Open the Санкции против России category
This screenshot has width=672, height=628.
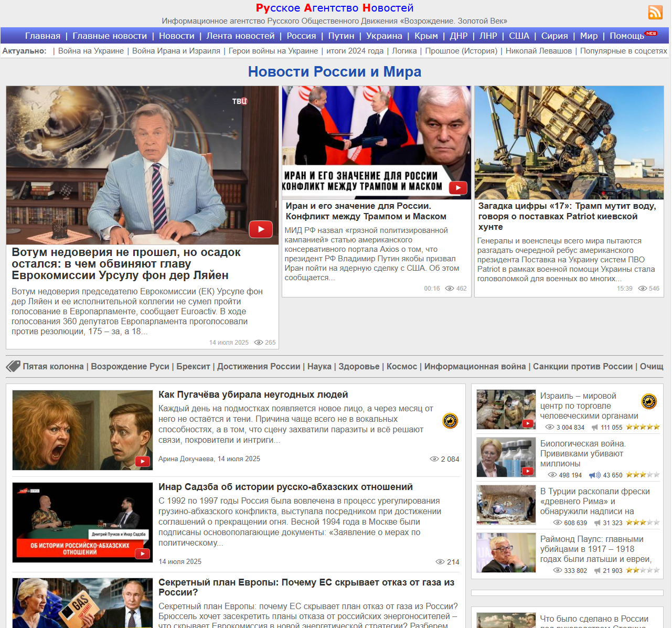[583, 366]
